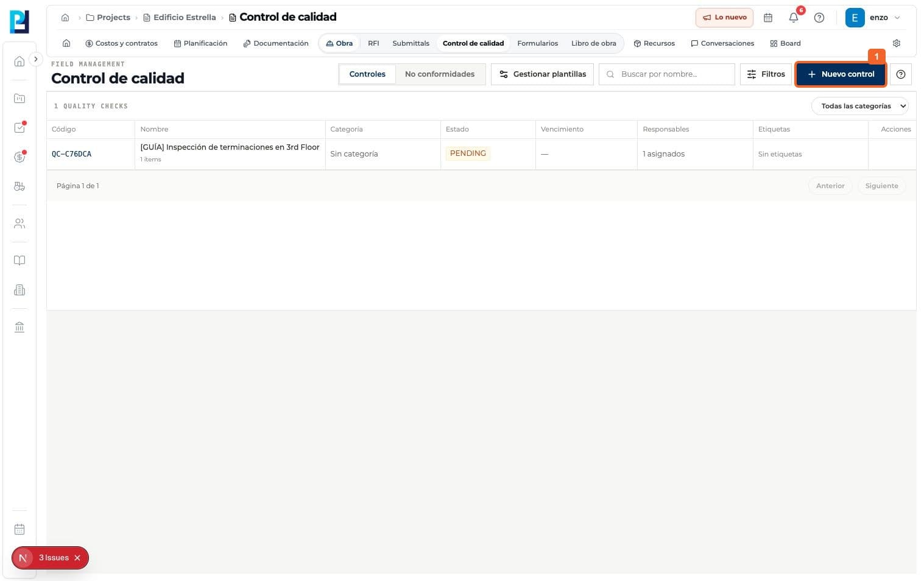
Task: Expand the sidebar with the chevron button
Action: click(x=36, y=59)
